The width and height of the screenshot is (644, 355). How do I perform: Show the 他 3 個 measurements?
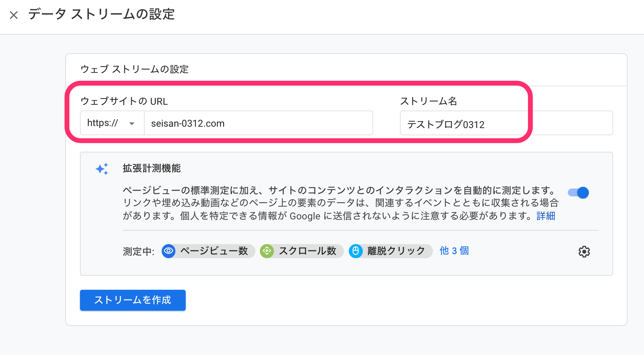454,251
